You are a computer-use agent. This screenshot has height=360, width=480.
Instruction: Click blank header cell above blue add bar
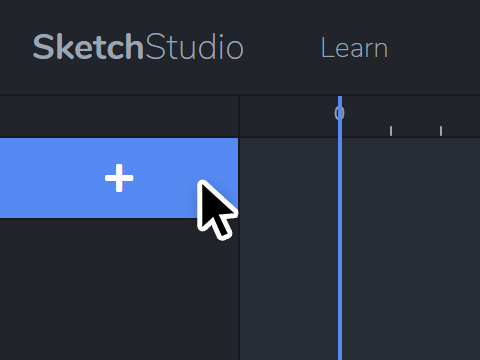[119, 117]
